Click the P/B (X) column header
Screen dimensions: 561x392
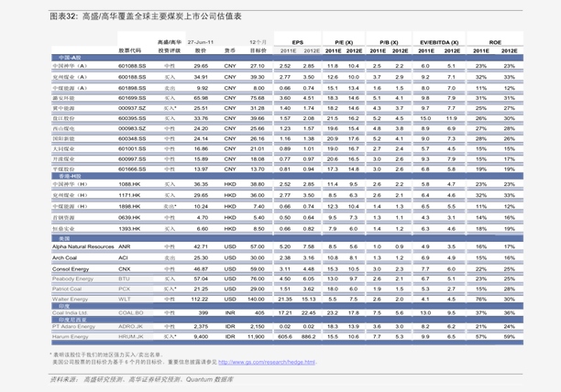coord(389,42)
